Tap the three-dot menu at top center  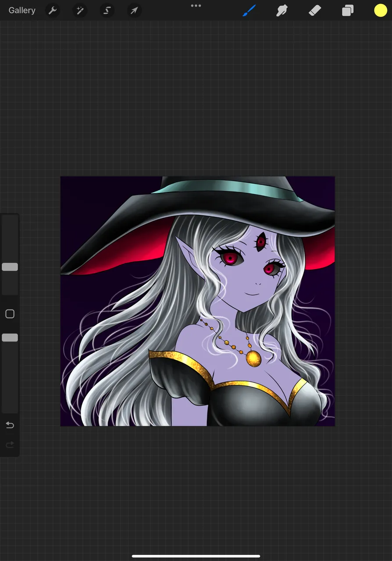click(196, 6)
